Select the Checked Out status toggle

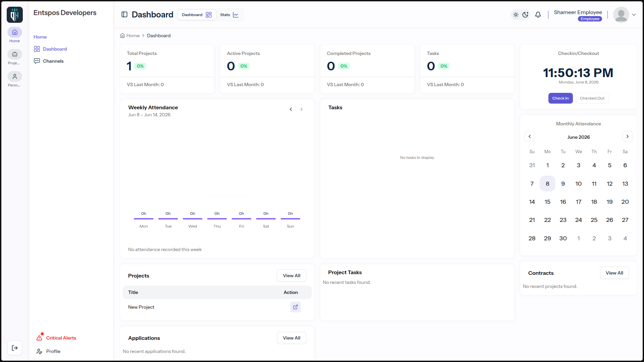[592, 98]
